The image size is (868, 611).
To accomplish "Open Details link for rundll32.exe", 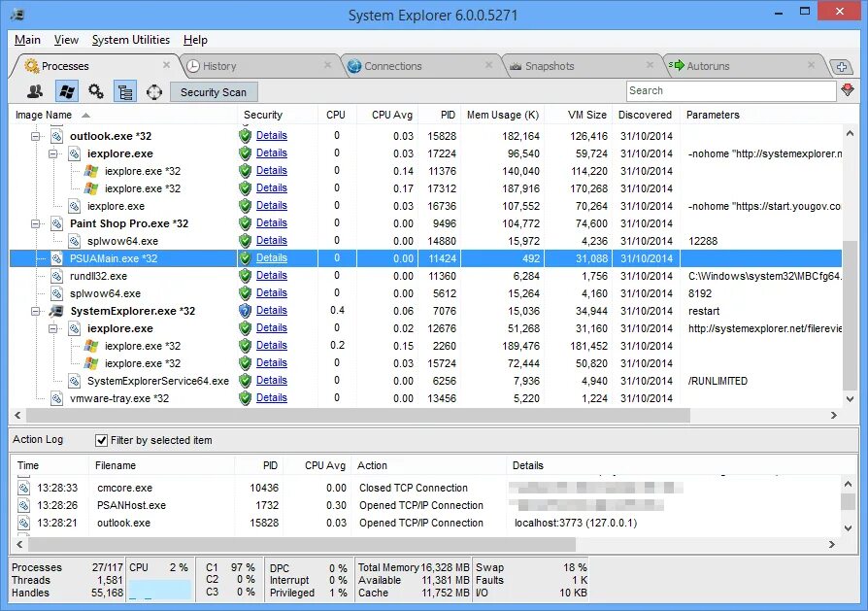I will point(271,276).
